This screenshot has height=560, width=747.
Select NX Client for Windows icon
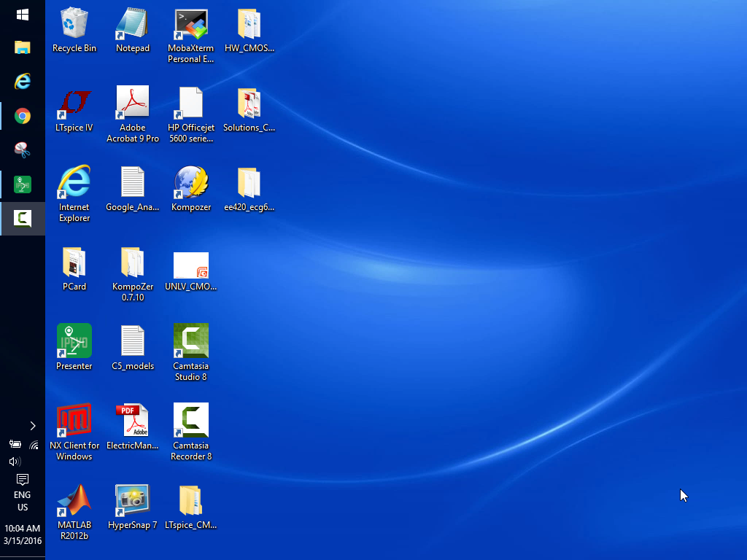(x=74, y=421)
